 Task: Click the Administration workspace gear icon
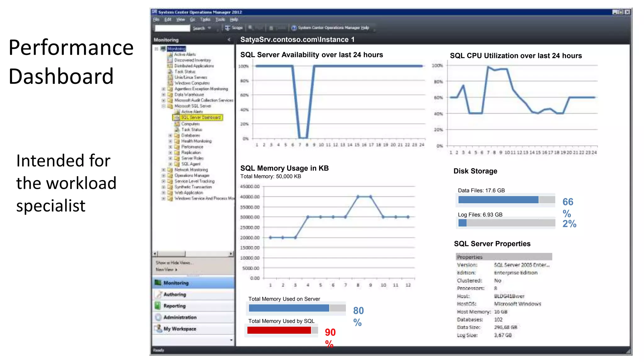point(158,317)
